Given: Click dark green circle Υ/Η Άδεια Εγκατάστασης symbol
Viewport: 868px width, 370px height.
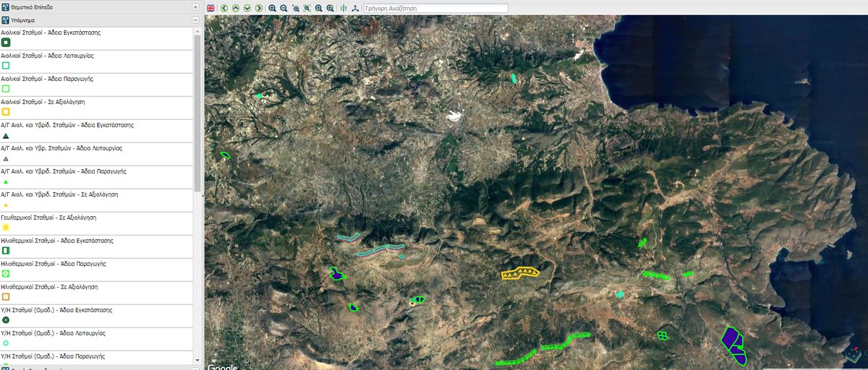Looking at the screenshot, I should tap(6, 320).
